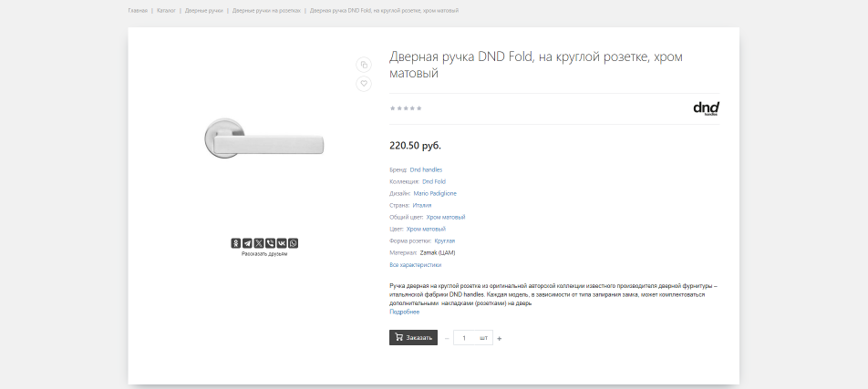Screen dimensions: 868x389
Task: Go to Главная breadcrumb
Action: pos(138,11)
